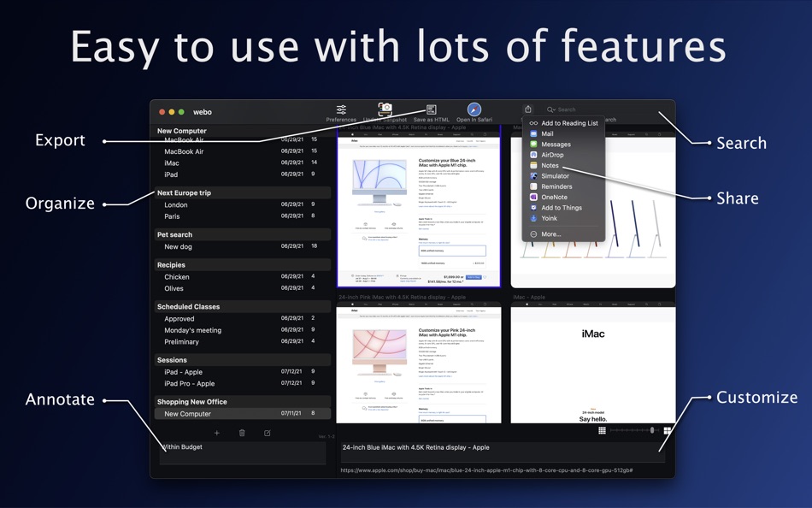Click the Share icon in the toolbar

coord(528,109)
